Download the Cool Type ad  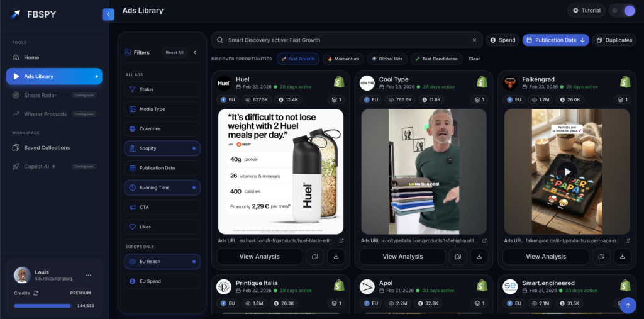coord(479,257)
